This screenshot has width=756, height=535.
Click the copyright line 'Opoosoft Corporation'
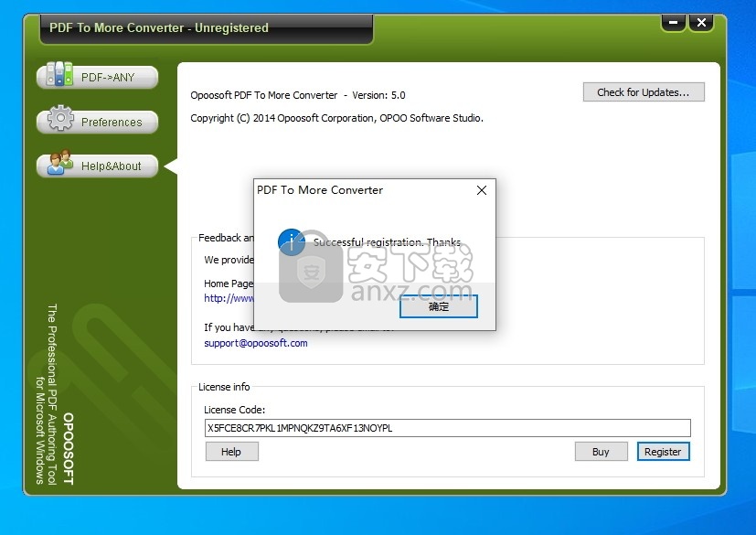326,118
